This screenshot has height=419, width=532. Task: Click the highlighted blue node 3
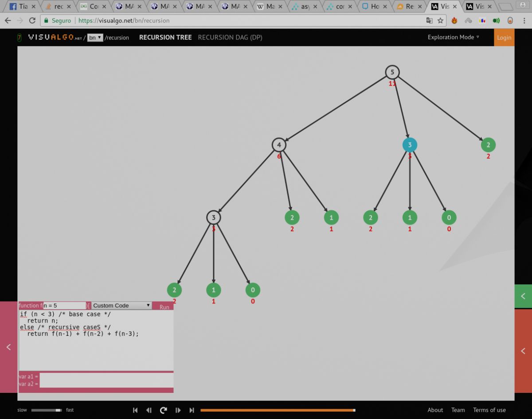click(x=410, y=145)
